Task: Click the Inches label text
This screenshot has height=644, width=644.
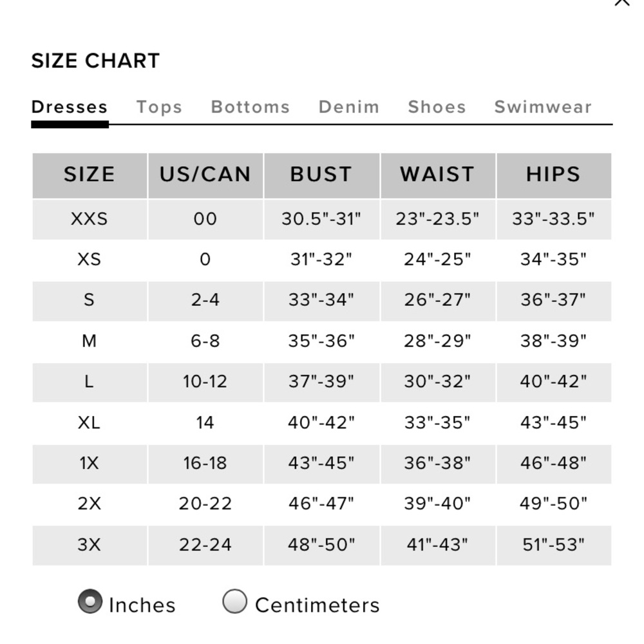Action: (x=142, y=605)
